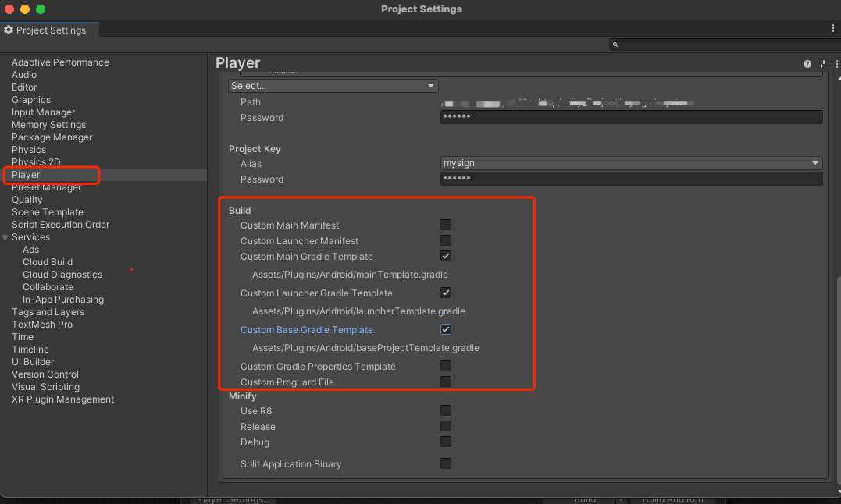Enable Custom Launcher Manifest checkbox
Viewport: 841px width, 504px height.
(446, 240)
